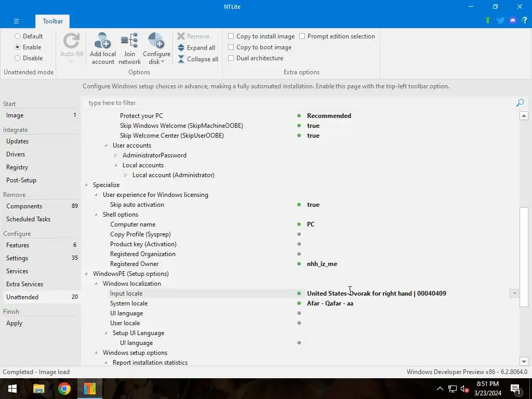This screenshot has width=532, height=399.
Task: Click System locale value Afar - Qafar
Action: tap(330, 303)
